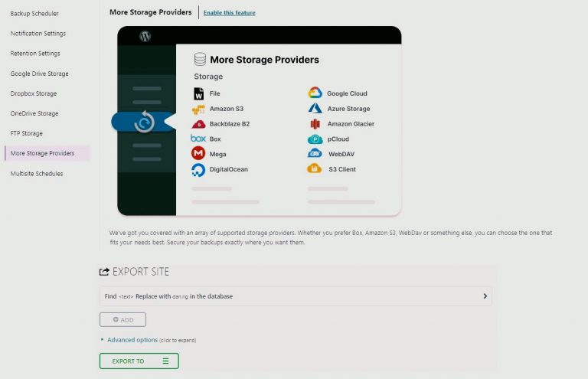The height and width of the screenshot is (379, 588).
Task: Expand the Find and Replace row chevron
Action: (x=485, y=296)
